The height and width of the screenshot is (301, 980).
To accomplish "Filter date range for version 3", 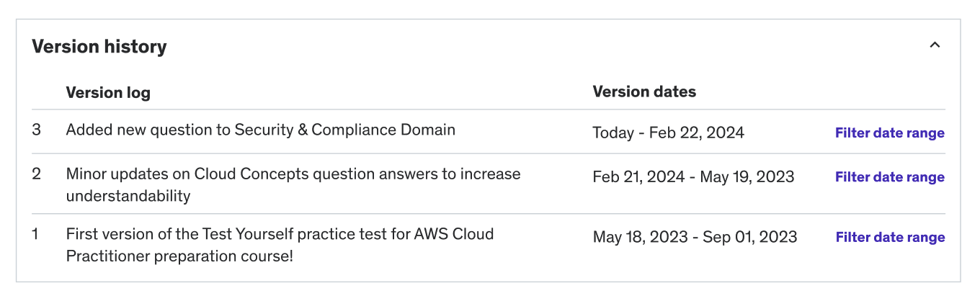I will [890, 133].
